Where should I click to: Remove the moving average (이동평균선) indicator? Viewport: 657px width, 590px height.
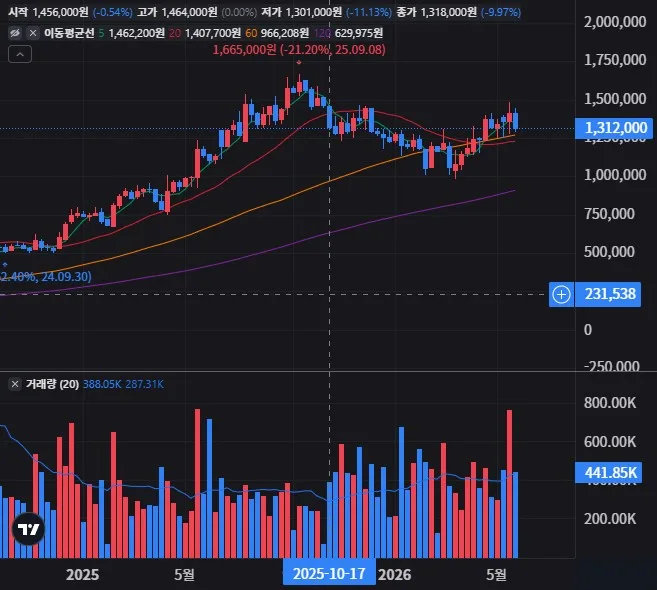point(33,33)
